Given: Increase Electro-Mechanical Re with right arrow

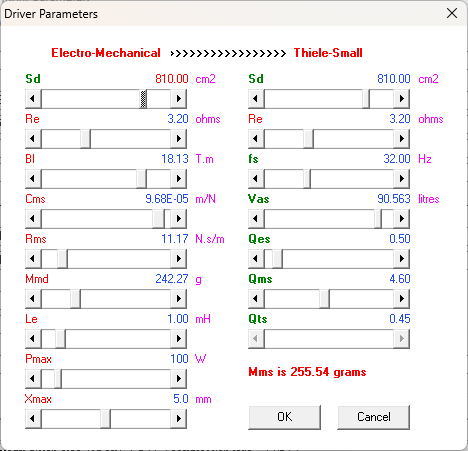Looking at the screenshot, I should 179,139.
